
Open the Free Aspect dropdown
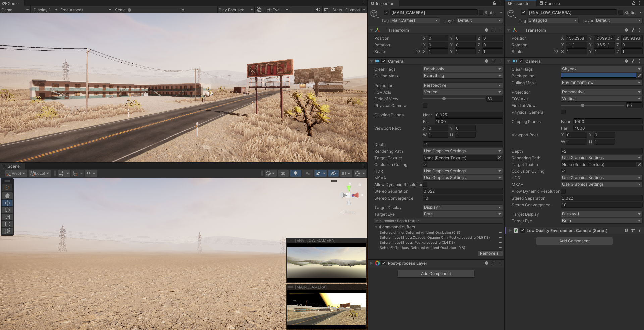(86, 10)
